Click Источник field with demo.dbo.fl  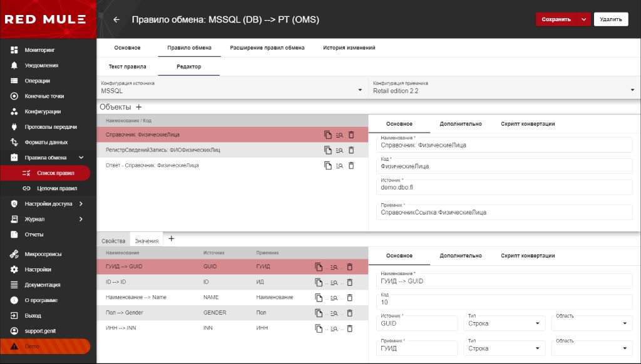click(504, 186)
